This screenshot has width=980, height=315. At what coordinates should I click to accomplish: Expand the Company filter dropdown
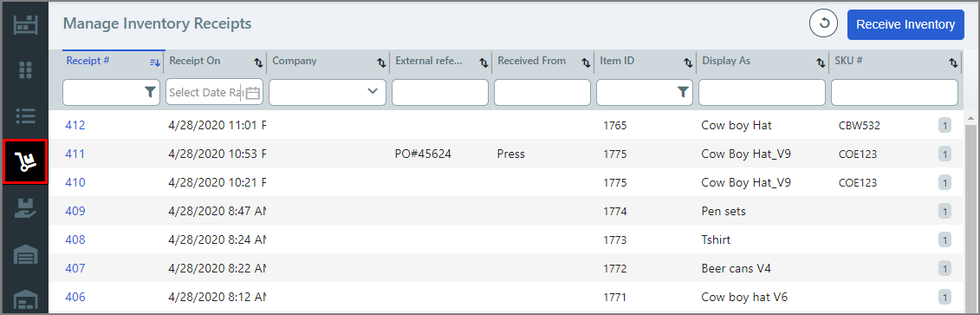pyautogui.click(x=373, y=91)
